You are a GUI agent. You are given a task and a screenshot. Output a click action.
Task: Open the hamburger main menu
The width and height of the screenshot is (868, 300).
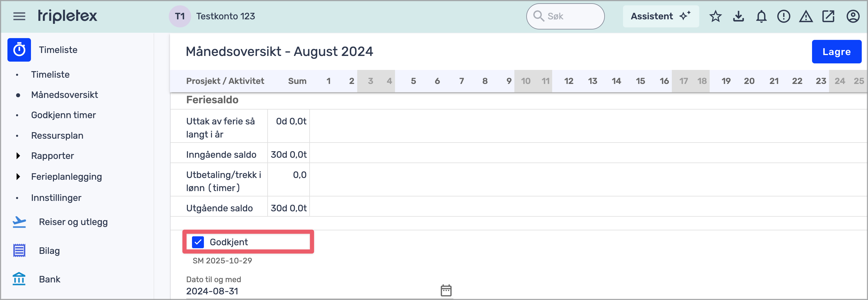pos(19,16)
